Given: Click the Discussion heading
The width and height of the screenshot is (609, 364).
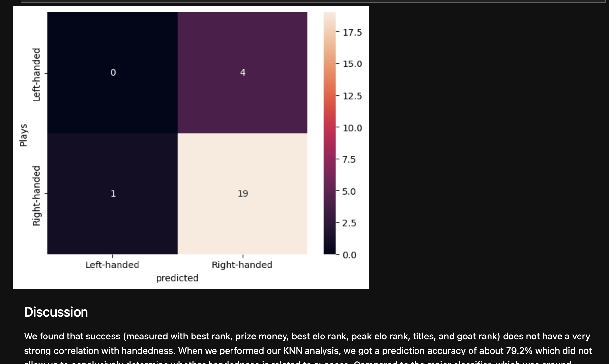Looking at the screenshot, I should click(56, 312).
